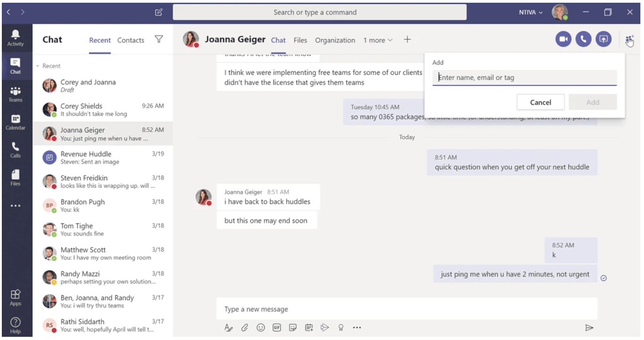Click the name, email or tag field
The image size is (644, 340).
(524, 78)
